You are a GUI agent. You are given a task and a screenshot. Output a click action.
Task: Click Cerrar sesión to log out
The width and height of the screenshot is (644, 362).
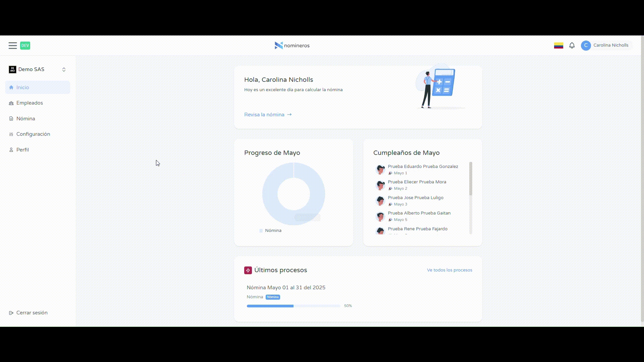click(x=32, y=313)
